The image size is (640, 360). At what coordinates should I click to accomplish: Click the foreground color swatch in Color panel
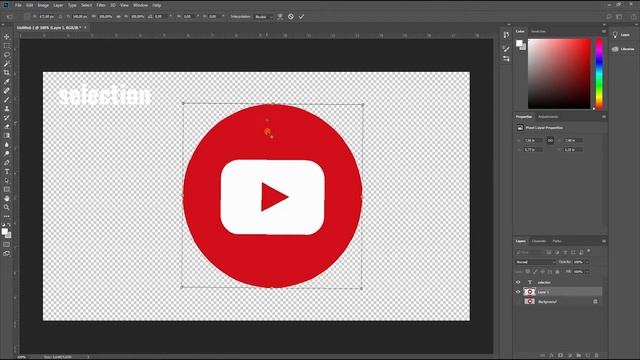519,43
